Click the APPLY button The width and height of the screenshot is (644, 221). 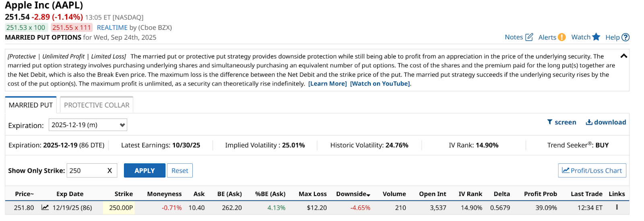click(144, 171)
